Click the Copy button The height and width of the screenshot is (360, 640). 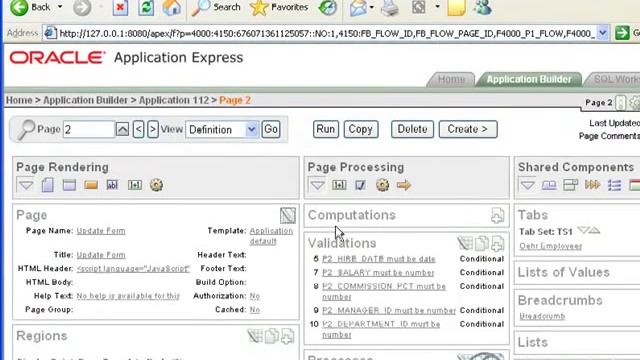(x=360, y=129)
